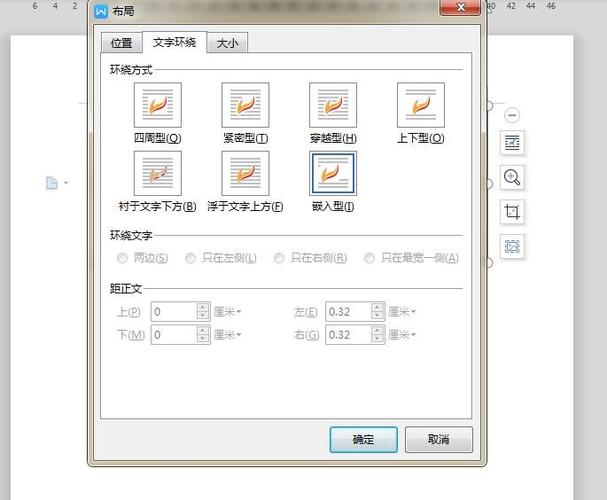The height and width of the screenshot is (500, 607).
Task: Select the 只在最宽一侧(A) radio button
Action: pyautogui.click(x=369, y=258)
